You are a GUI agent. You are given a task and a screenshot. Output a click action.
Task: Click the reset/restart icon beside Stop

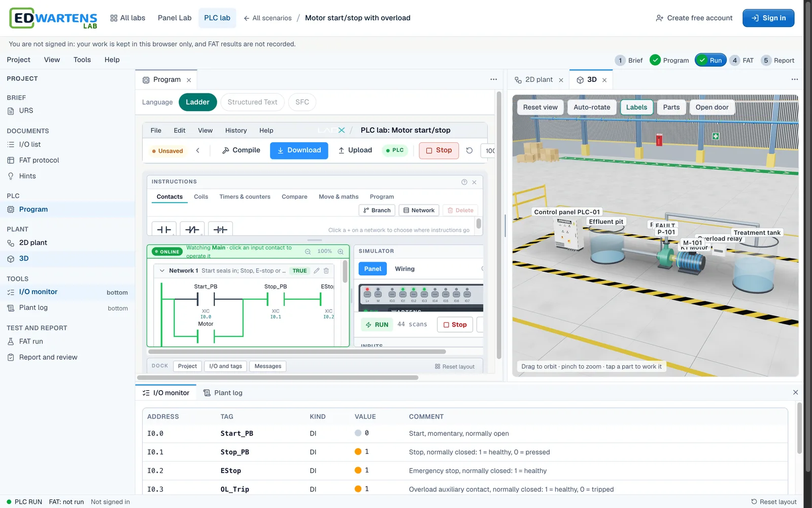tap(469, 150)
